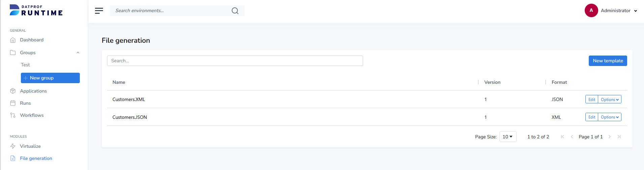The height and width of the screenshot is (170, 644).
Task: Click the Workflows branch icon
Action: (13, 115)
